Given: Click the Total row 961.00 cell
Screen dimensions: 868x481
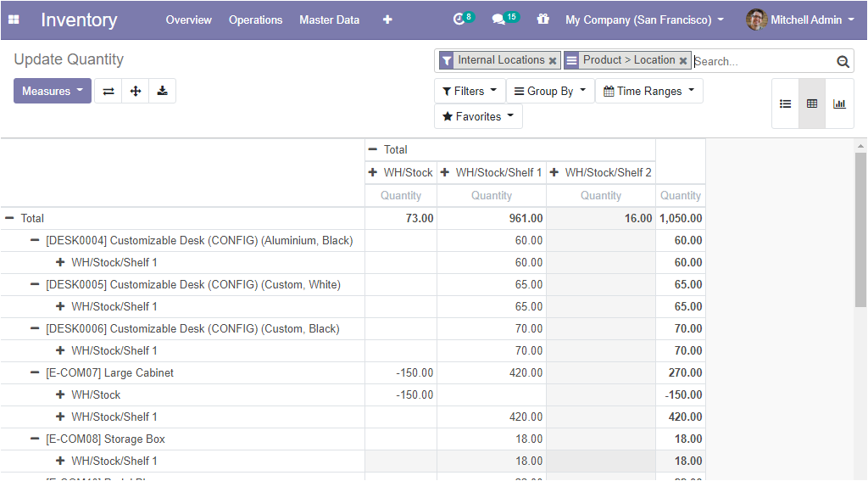Looking at the screenshot, I should pos(492,218).
